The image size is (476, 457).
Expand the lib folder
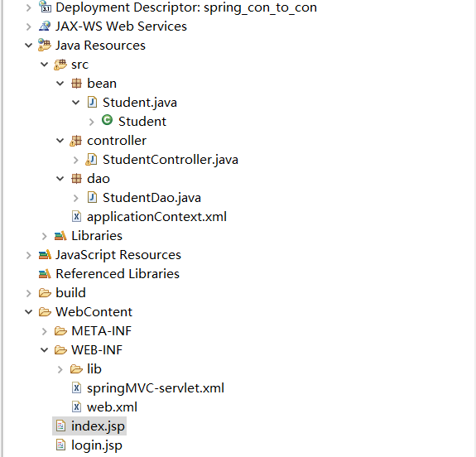60,369
